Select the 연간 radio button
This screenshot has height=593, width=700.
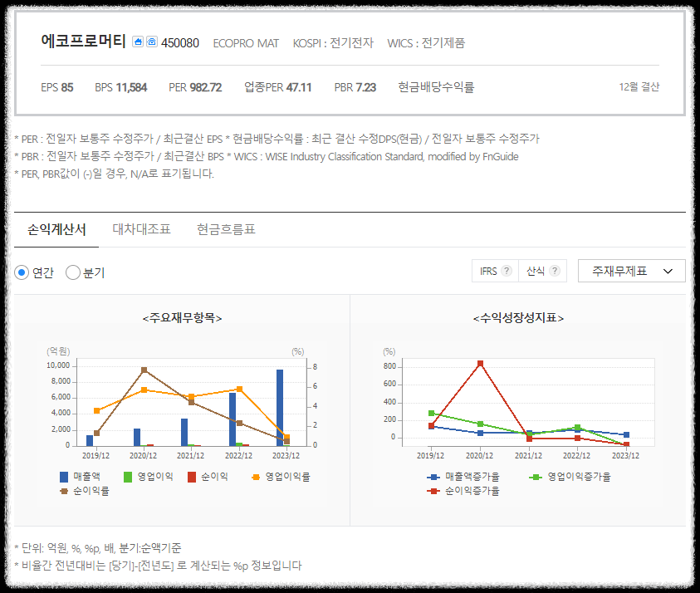(x=22, y=272)
